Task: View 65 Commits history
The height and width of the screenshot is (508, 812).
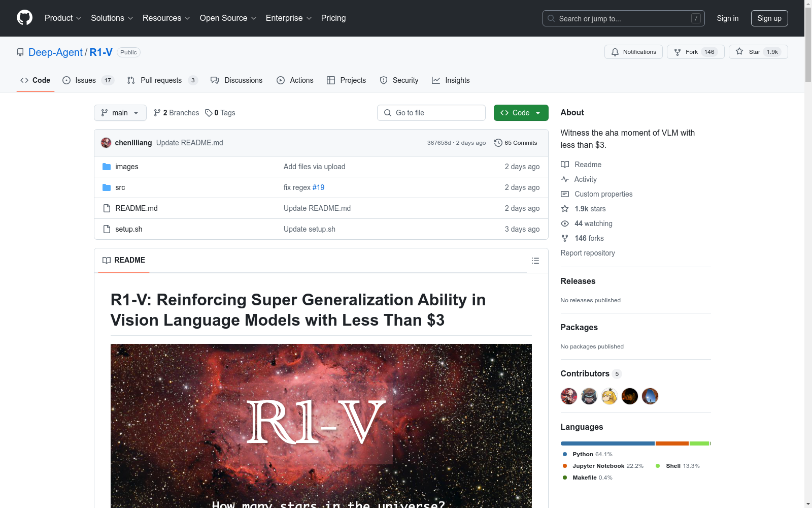Action: [x=516, y=143]
